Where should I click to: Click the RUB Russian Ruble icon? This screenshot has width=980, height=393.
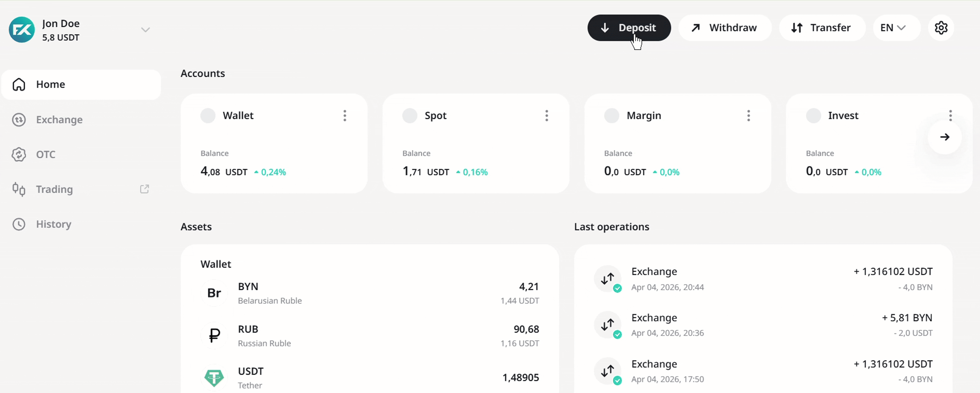[x=214, y=336]
